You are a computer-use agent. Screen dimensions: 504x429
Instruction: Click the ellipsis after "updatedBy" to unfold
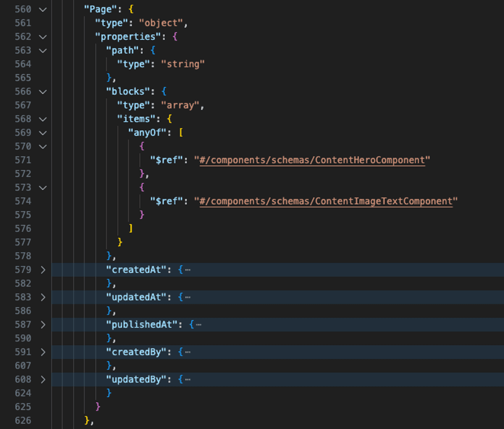pyautogui.click(x=188, y=379)
